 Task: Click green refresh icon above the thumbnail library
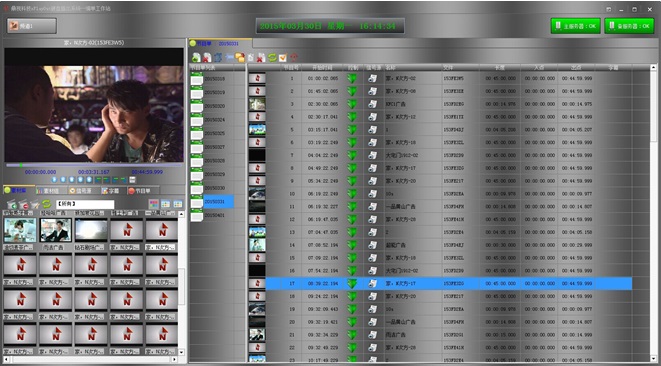coord(46,205)
